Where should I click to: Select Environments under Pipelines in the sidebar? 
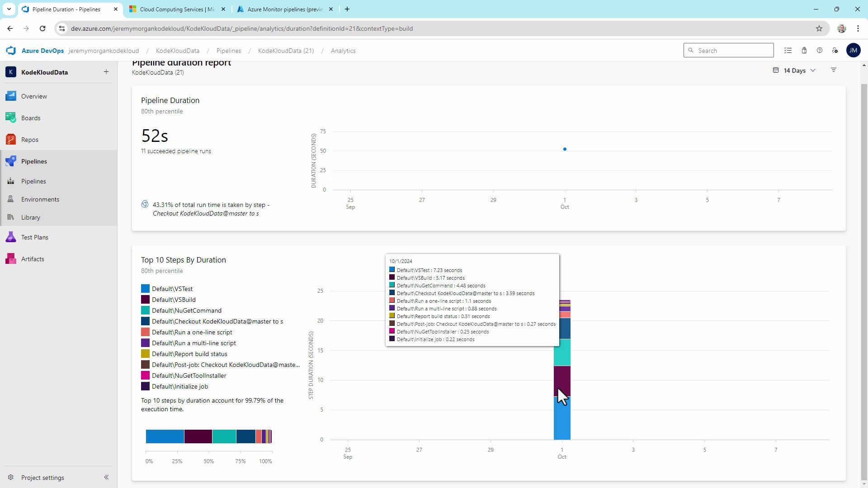pos(40,199)
